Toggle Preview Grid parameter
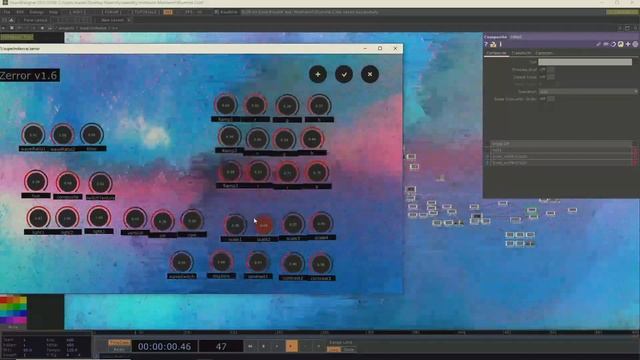 coord(550,70)
